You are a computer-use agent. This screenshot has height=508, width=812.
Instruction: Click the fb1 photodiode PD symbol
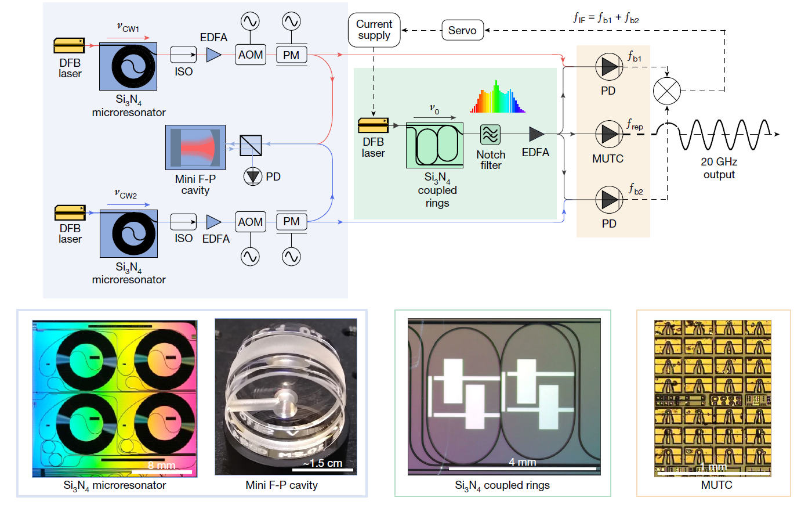pos(609,67)
